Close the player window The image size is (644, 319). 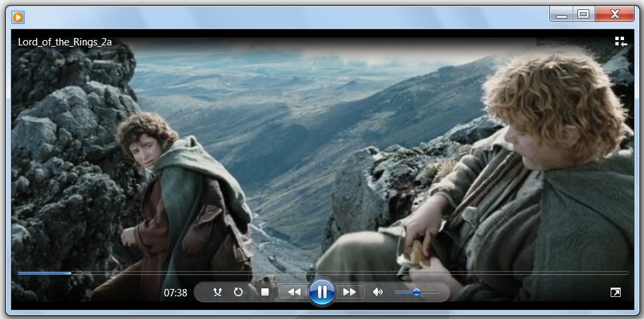(615, 15)
